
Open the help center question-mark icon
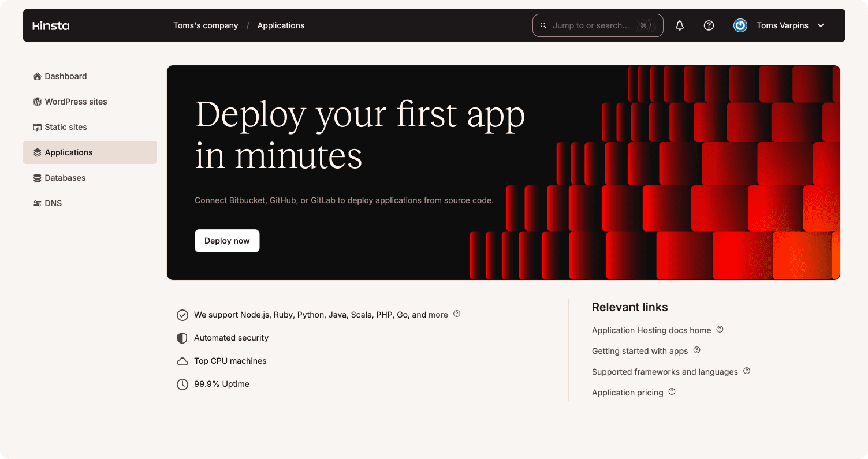point(709,25)
